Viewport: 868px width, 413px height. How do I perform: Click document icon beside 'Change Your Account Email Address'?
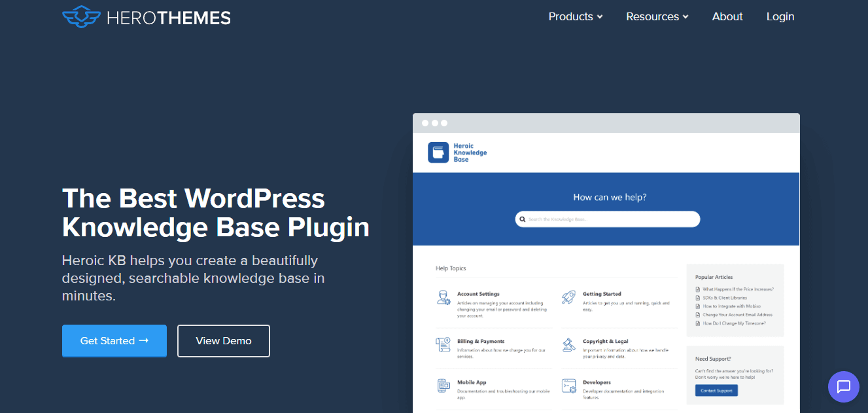click(x=698, y=315)
